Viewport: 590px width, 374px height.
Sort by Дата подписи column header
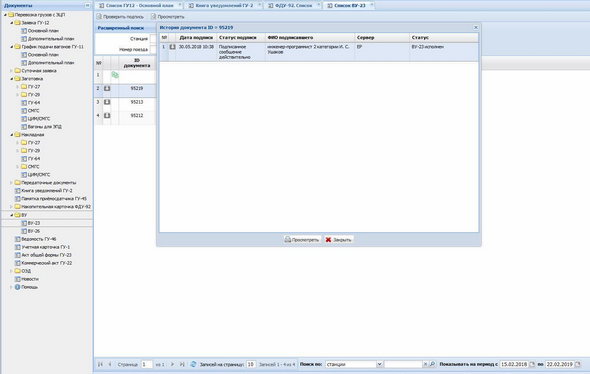pyautogui.click(x=196, y=38)
